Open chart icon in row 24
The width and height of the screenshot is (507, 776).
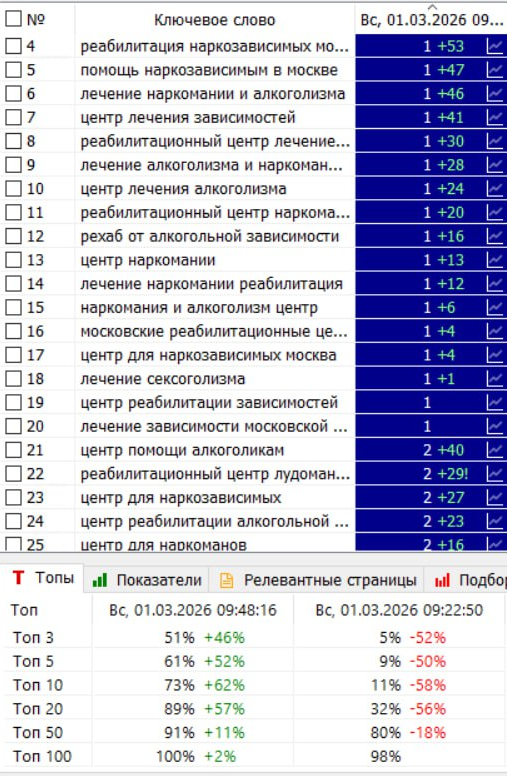(x=495, y=521)
